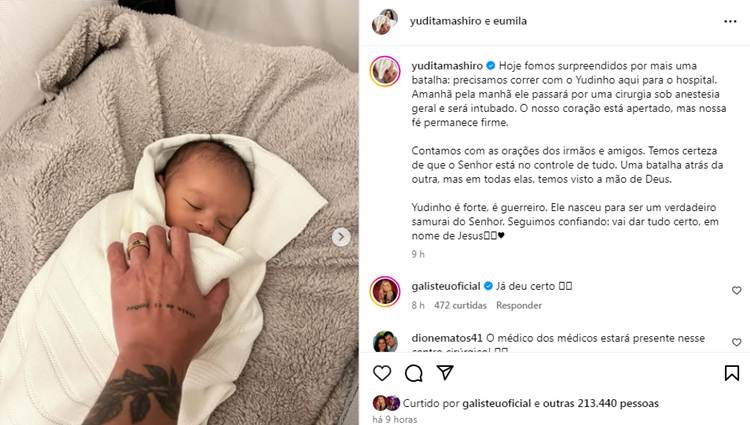Click Responder under galisteuoficial's comment
750x425 pixels.
point(519,305)
